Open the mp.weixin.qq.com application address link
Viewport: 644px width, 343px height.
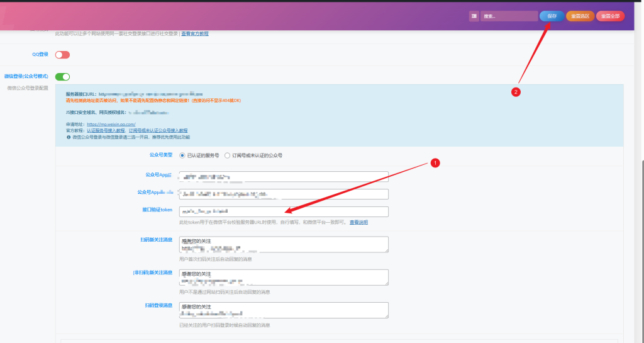coord(111,125)
